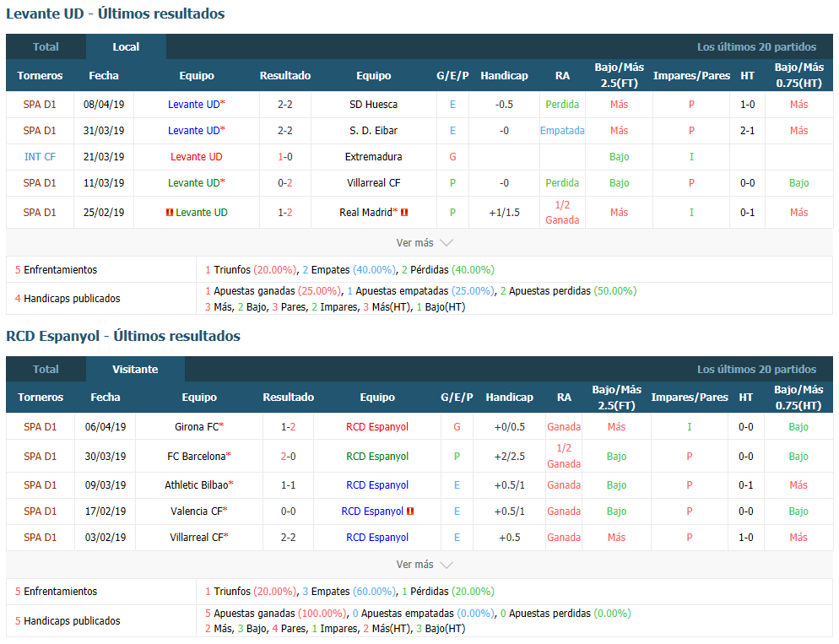
Task: Click the SPA D1 label in the 08/04/19 row
Action: click(x=40, y=105)
